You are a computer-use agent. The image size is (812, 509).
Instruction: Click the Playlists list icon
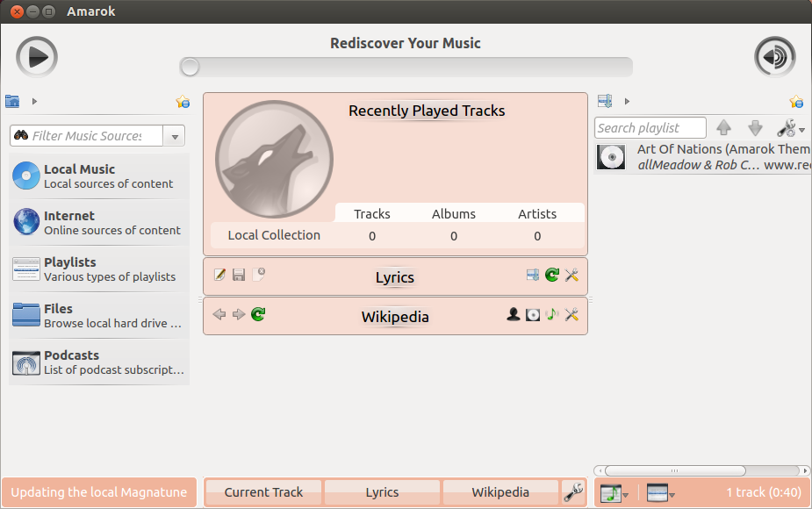coord(26,269)
